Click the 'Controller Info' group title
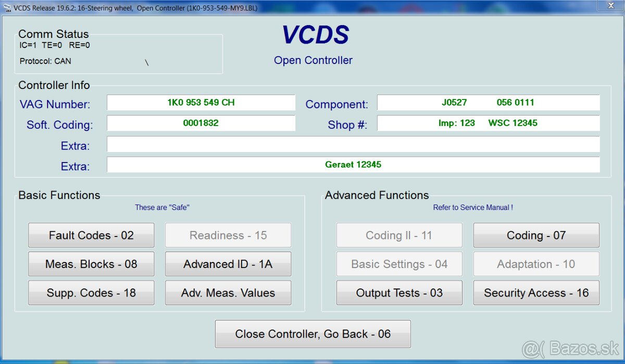 (54, 85)
